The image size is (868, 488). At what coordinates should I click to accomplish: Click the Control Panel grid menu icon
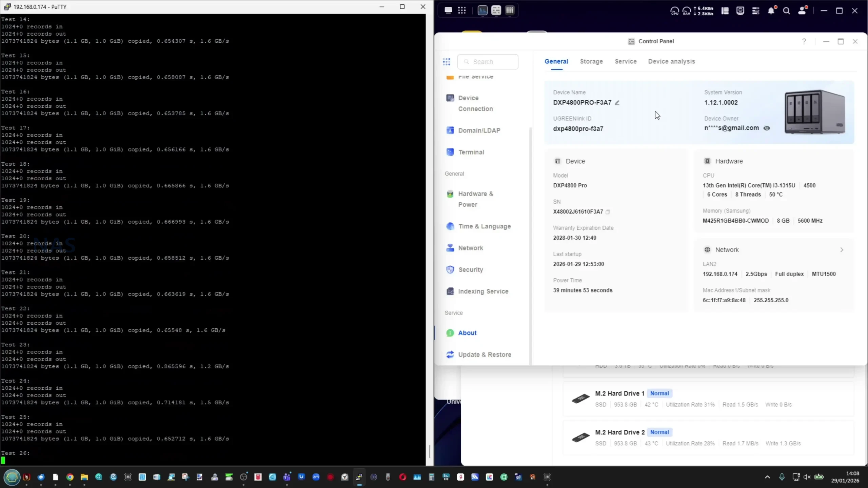pos(447,62)
